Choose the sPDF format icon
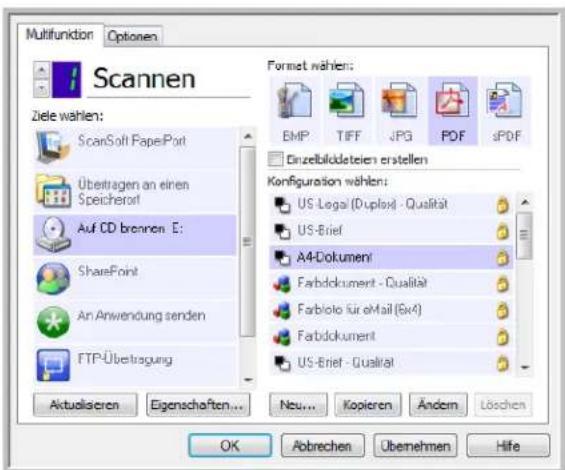Viewport: 565px width, 470px height. (x=505, y=101)
